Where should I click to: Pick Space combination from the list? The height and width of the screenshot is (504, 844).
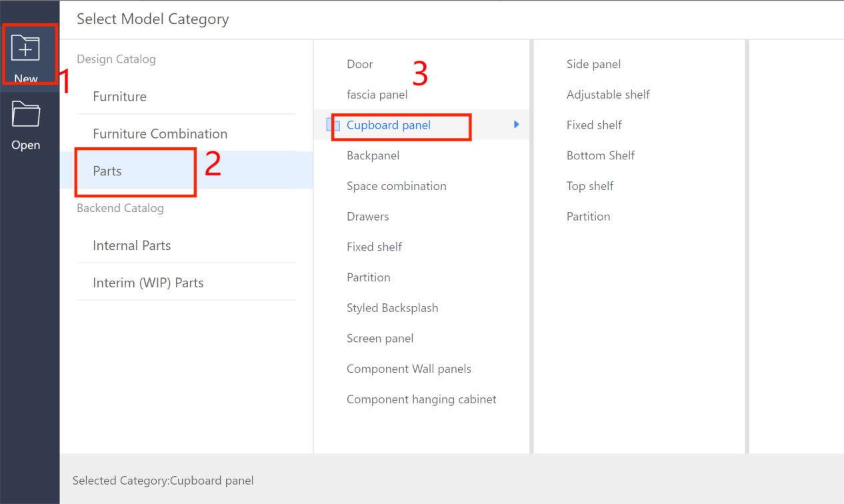[x=397, y=187]
